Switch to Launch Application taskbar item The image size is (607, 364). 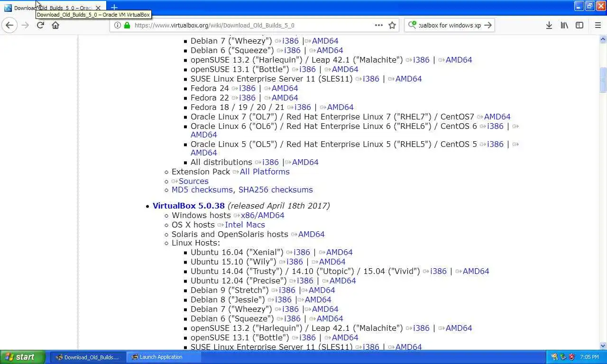pyautogui.click(x=164, y=357)
